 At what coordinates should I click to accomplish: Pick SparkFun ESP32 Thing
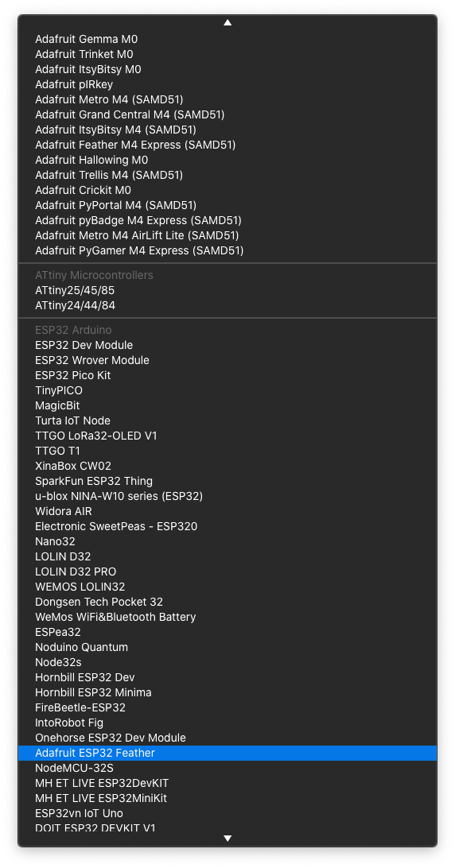click(x=227, y=481)
